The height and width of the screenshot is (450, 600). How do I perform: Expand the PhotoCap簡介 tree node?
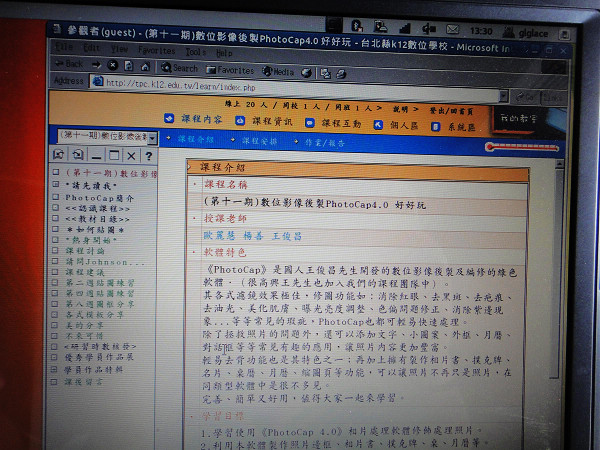[56, 197]
